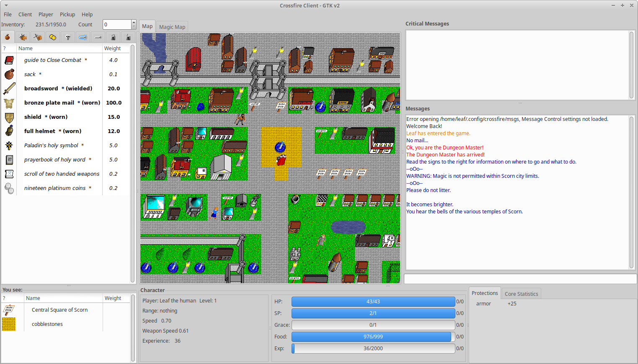Select the red book icon for guide to Close Combat
The height and width of the screenshot is (364, 638).
pyautogui.click(x=9, y=60)
